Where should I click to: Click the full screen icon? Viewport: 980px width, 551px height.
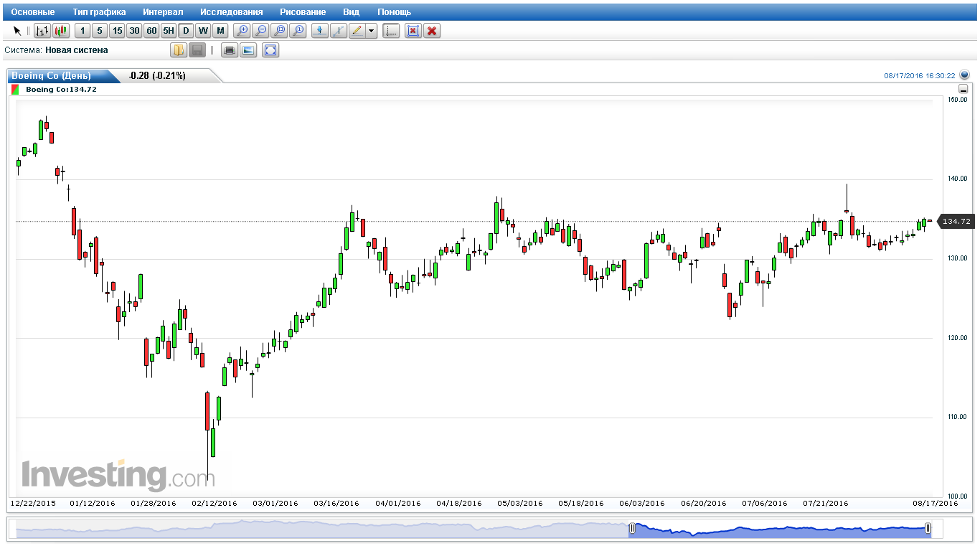pos(270,50)
